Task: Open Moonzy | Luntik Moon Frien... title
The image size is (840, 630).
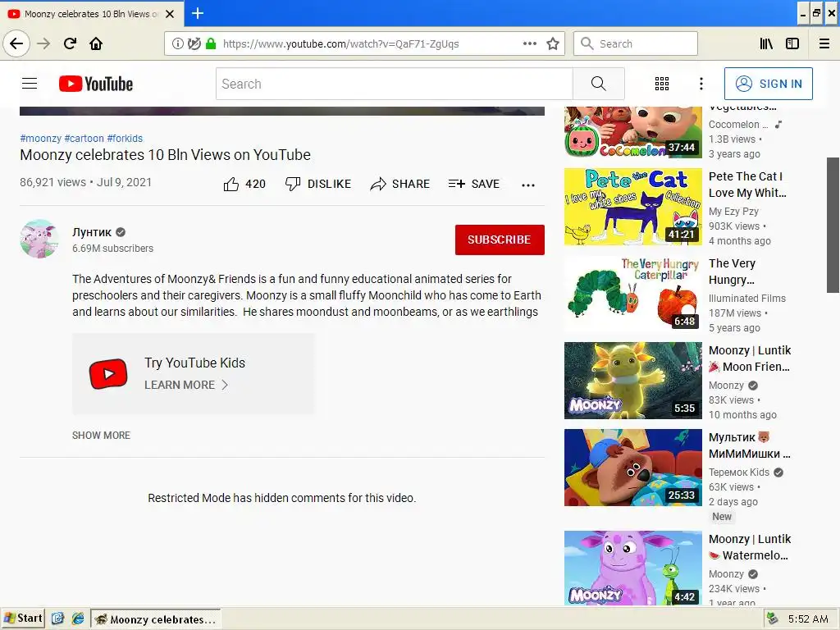Action: click(750, 358)
